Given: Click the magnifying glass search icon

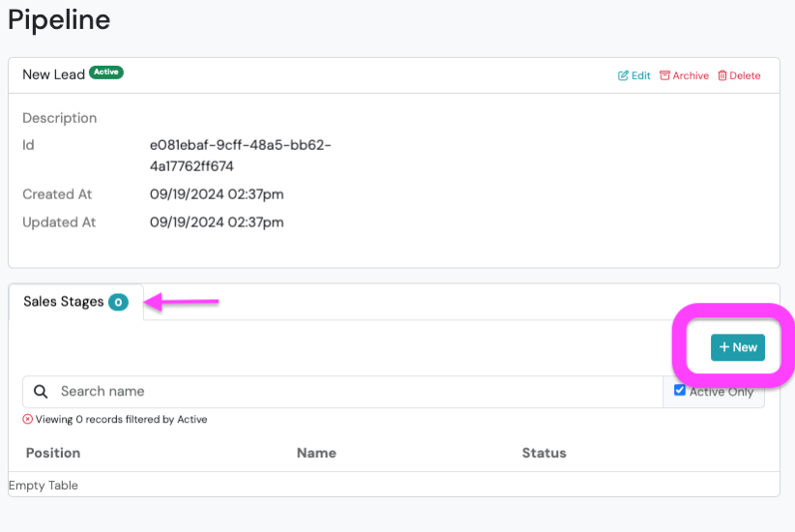Looking at the screenshot, I should tap(41, 392).
